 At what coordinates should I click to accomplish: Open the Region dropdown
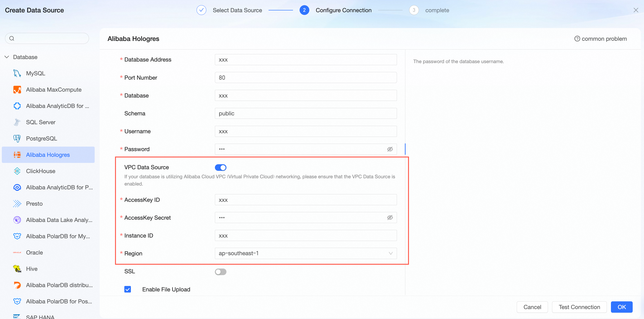pyautogui.click(x=306, y=253)
